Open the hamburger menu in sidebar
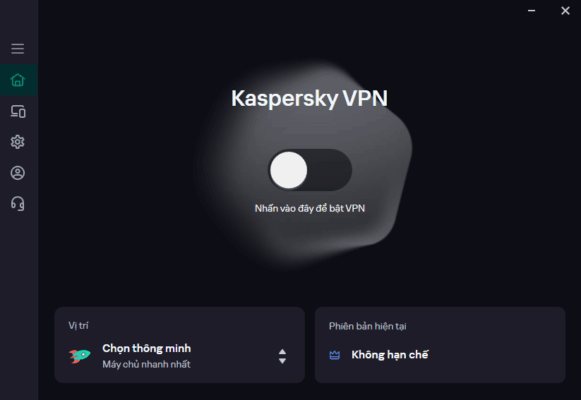Screen dimensions: 581x400 (17, 49)
